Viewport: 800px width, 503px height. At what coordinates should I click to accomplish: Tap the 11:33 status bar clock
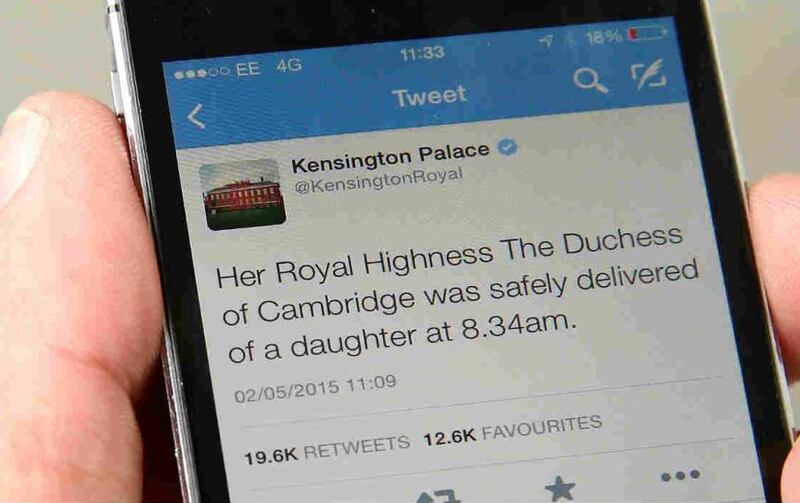(422, 53)
